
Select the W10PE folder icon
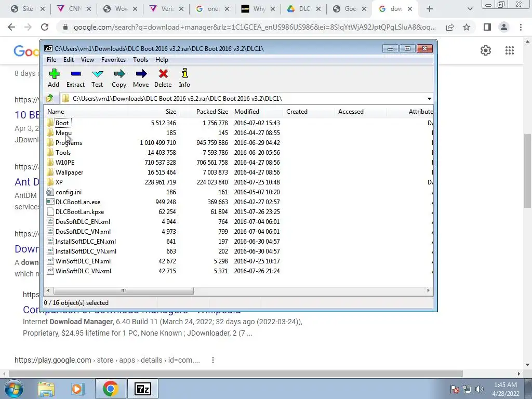pos(50,162)
